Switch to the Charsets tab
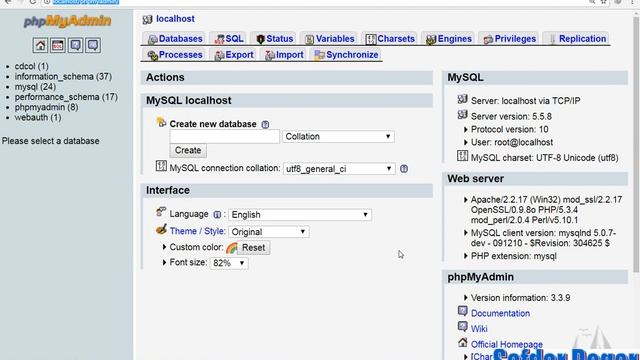 click(390, 39)
